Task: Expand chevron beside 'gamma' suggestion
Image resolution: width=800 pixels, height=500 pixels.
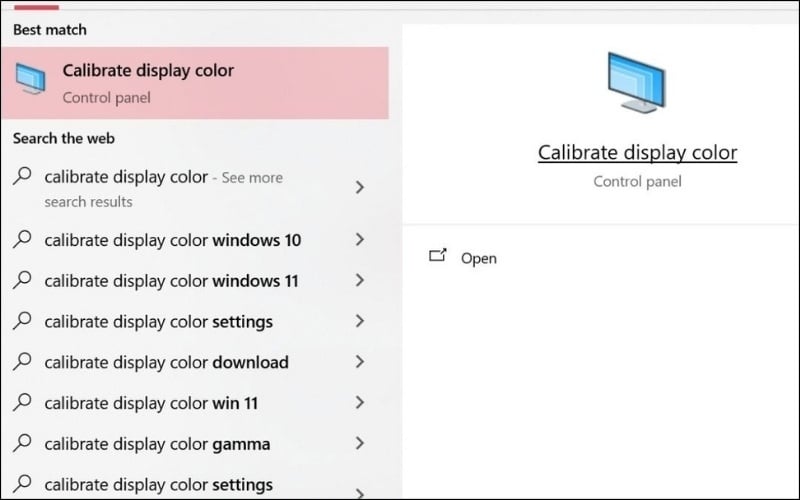Action: [360, 443]
